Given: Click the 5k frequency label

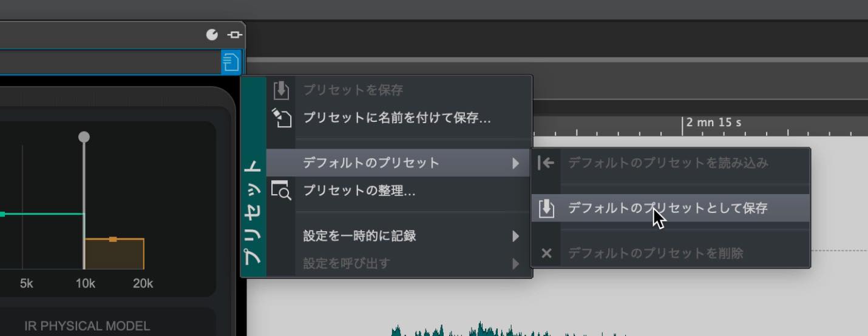Looking at the screenshot, I should click(x=26, y=283).
